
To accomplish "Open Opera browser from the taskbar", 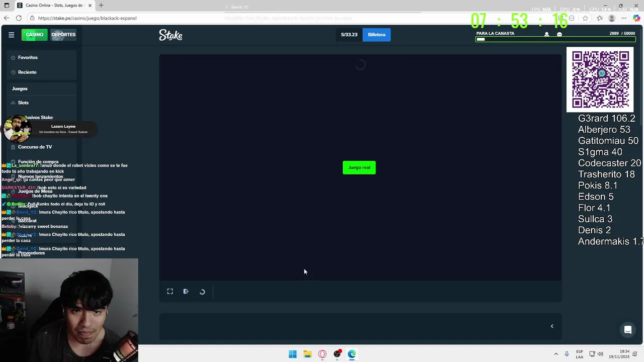I will point(323,354).
